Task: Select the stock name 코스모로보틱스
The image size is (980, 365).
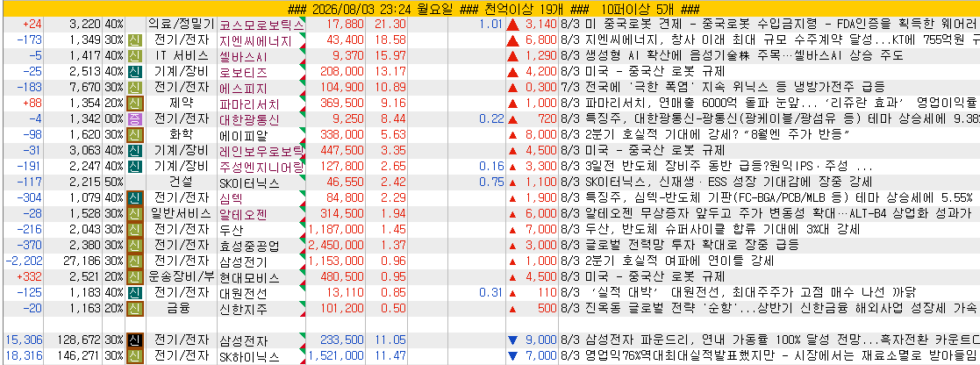Action: pyautogui.click(x=261, y=25)
